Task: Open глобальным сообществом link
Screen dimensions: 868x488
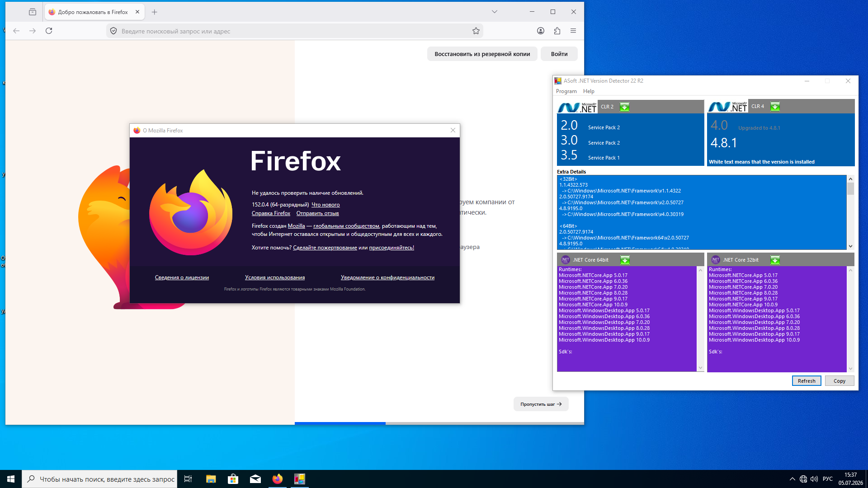Action: coord(346,226)
